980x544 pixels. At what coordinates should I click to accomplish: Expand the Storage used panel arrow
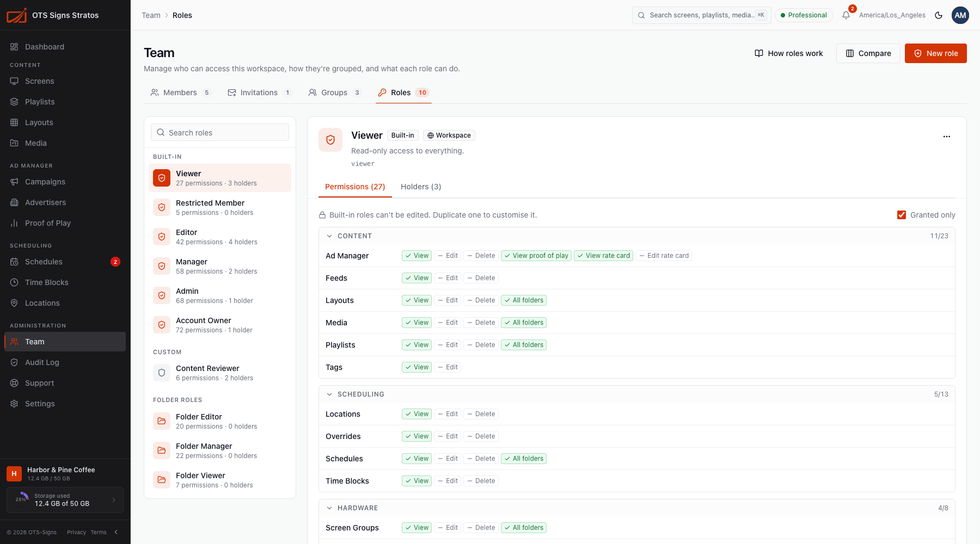tap(114, 500)
